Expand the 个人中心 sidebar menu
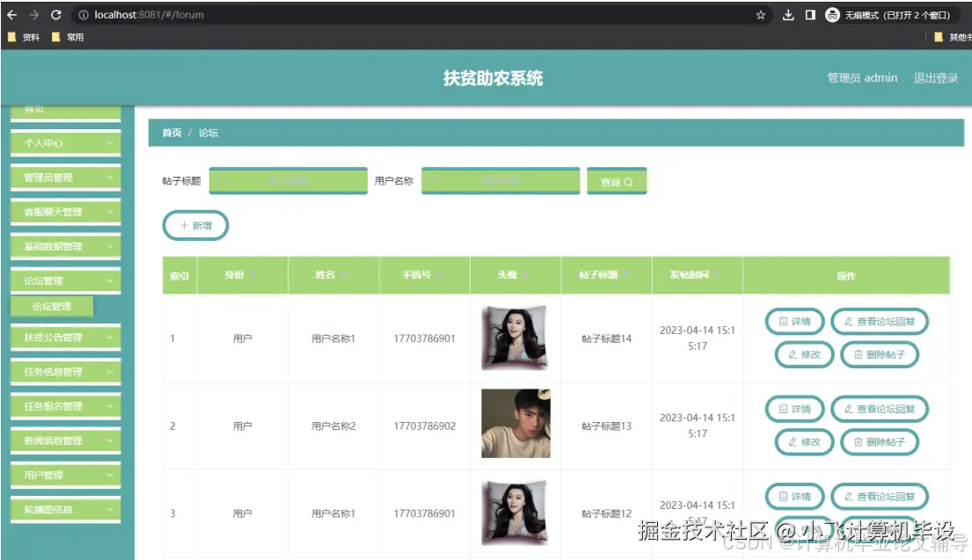This screenshot has width=972, height=560. [66, 143]
